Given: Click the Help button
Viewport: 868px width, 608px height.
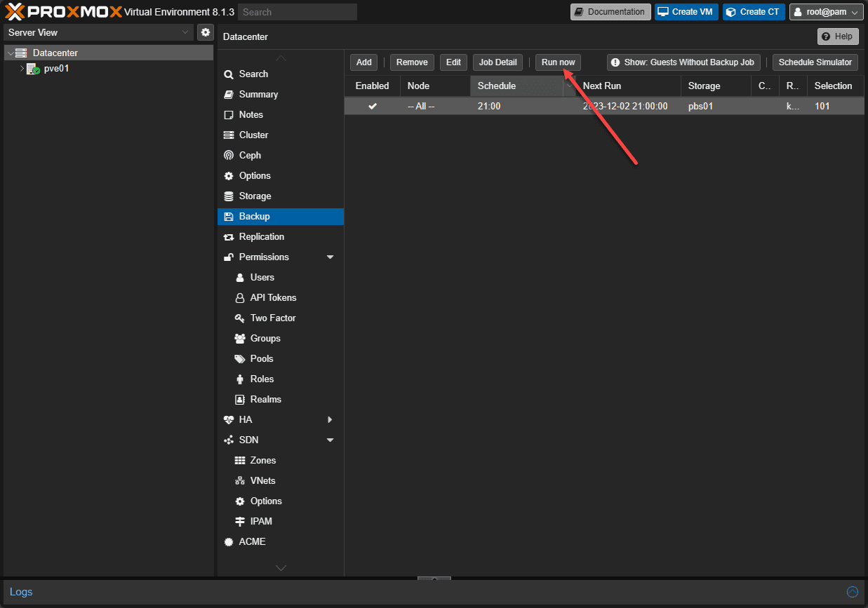Looking at the screenshot, I should [x=838, y=36].
